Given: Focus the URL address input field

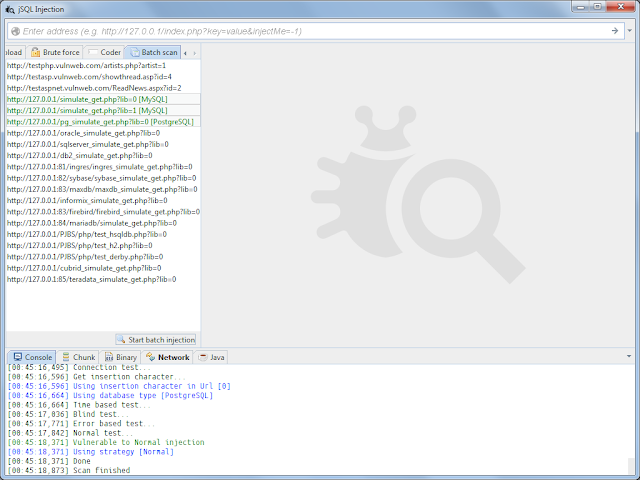Looking at the screenshot, I should click(x=314, y=31).
